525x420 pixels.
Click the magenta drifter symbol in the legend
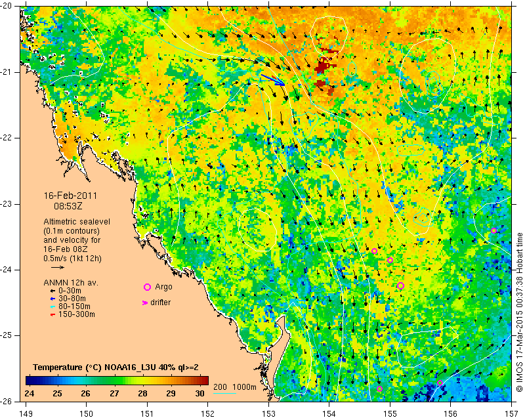click(145, 303)
